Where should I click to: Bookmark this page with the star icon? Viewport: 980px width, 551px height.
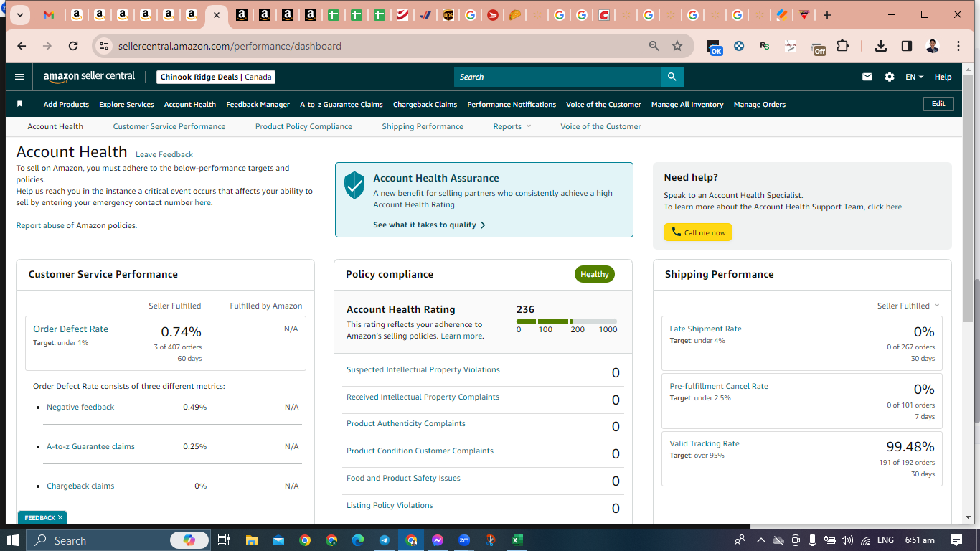[677, 46]
